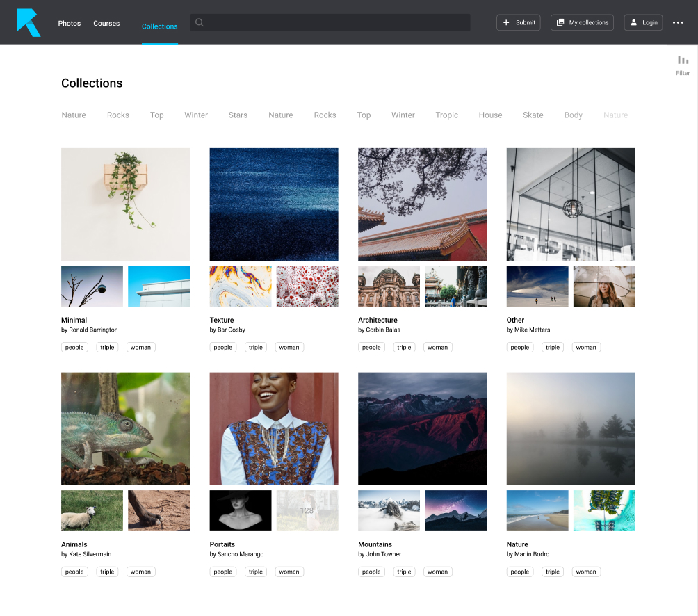Image resolution: width=698 pixels, height=616 pixels.
Task: Click the magnifier search icon
Action: coord(200,22)
